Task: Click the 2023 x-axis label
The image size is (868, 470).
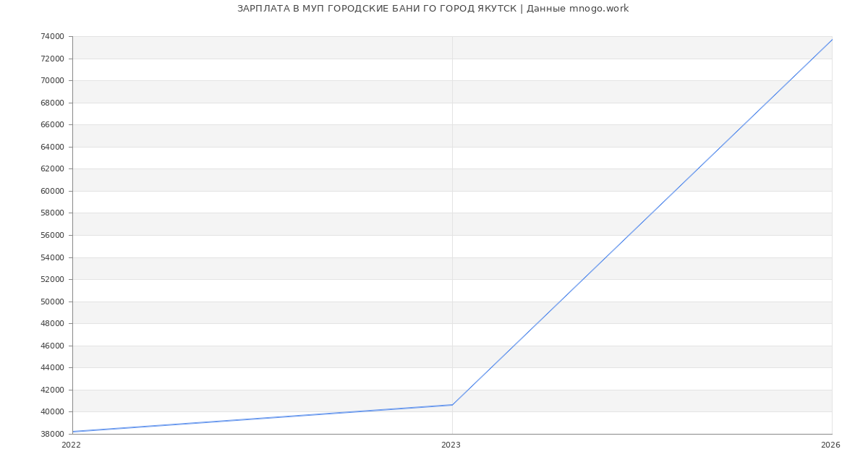Action: pyautogui.click(x=451, y=445)
